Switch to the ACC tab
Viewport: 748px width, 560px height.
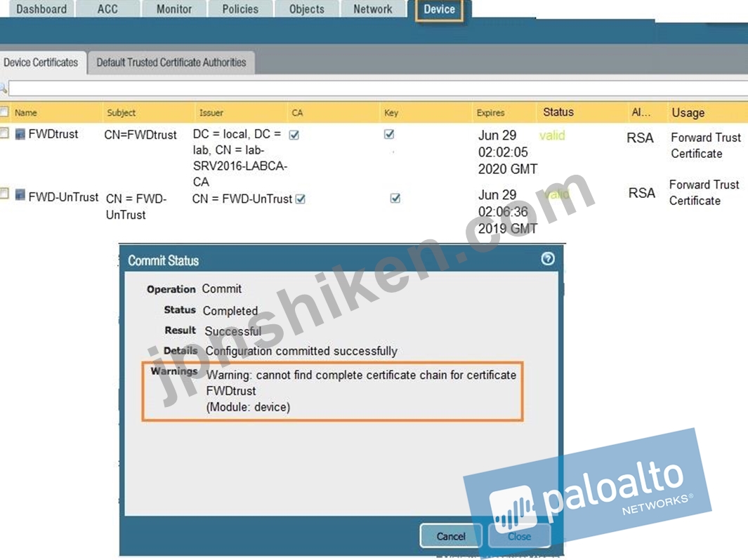(108, 9)
